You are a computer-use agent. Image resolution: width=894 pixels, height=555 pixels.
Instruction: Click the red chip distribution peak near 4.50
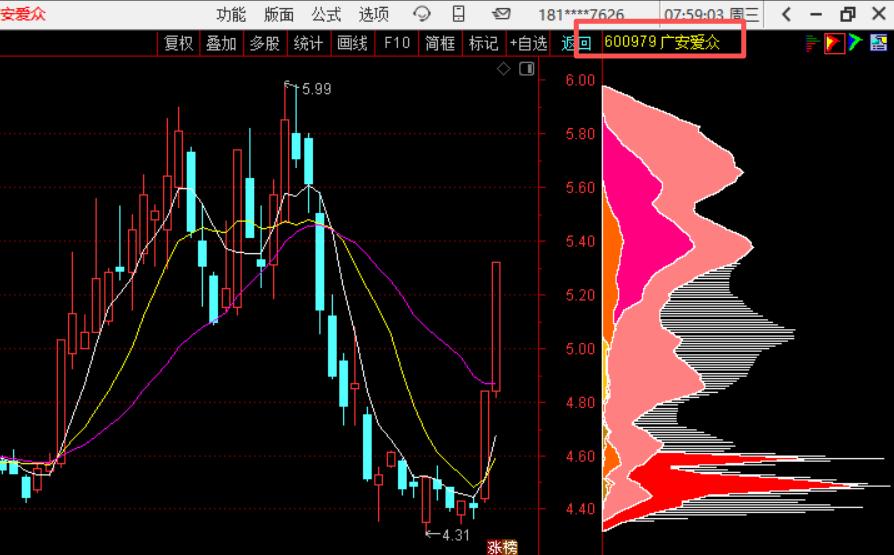point(741,485)
